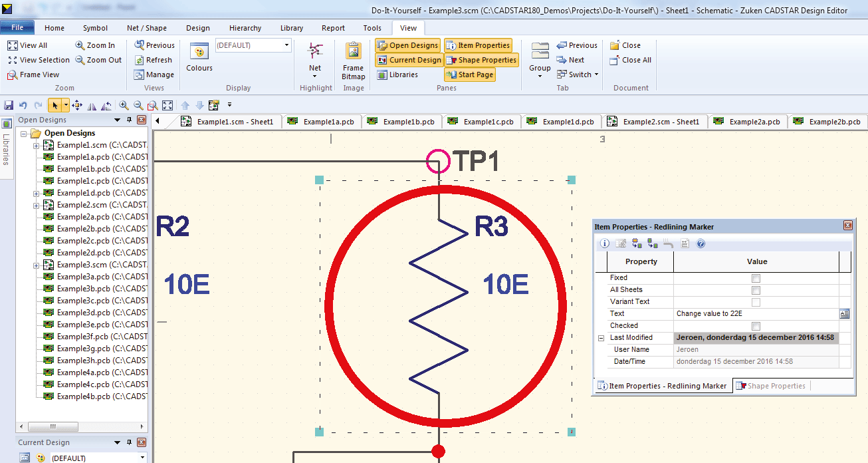The width and height of the screenshot is (868, 463).
Task: Expand the Example3.scm tree node
Action: tap(37, 265)
